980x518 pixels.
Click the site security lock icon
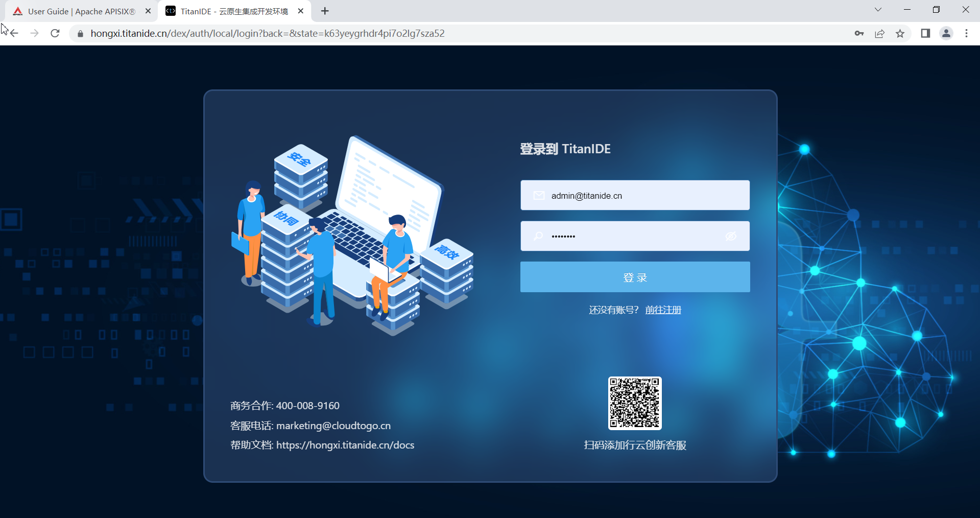80,34
